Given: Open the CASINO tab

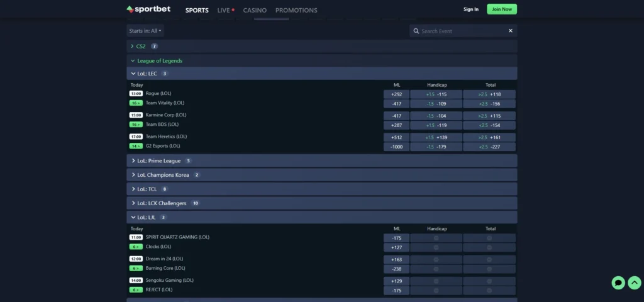Looking at the screenshot, I should (255, 10).
